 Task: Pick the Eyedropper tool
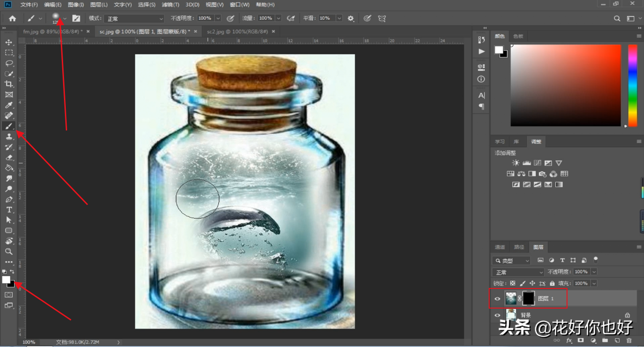click(9, 105)
